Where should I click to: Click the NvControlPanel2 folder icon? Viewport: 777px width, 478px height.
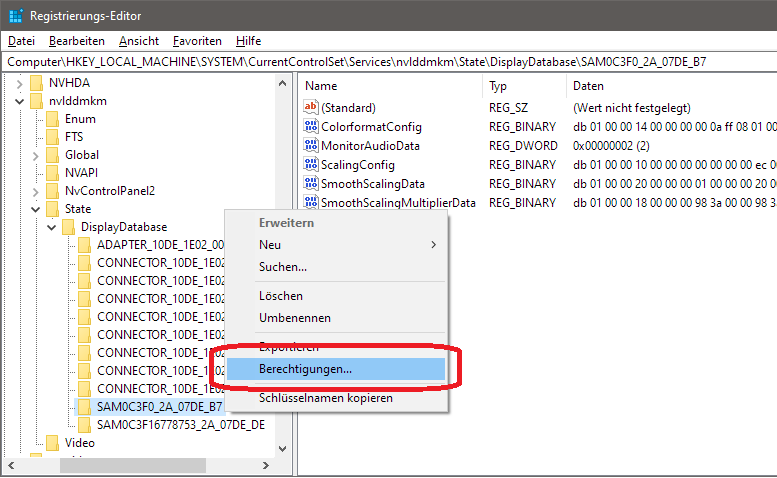(53, 191)
